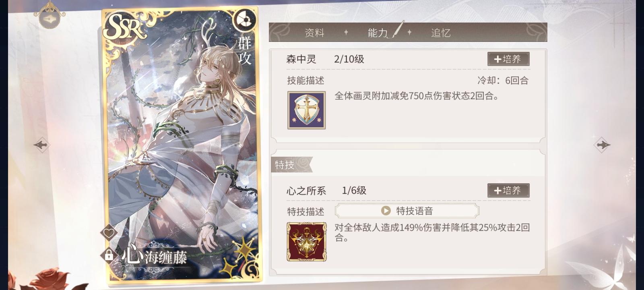This screenshot has width=644, height=290.
Task: Tap the gold star ornament on card corner
Action: click(243, 252)
